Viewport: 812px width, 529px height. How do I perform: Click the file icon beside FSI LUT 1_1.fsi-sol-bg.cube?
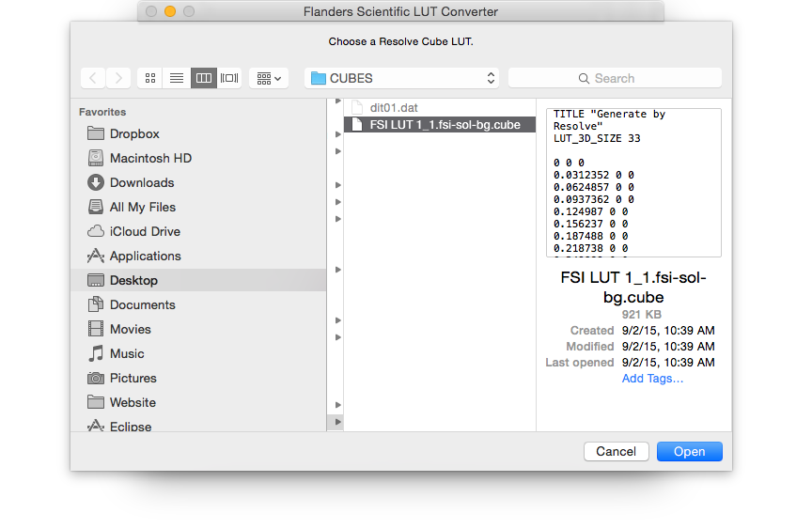point(357,125)
